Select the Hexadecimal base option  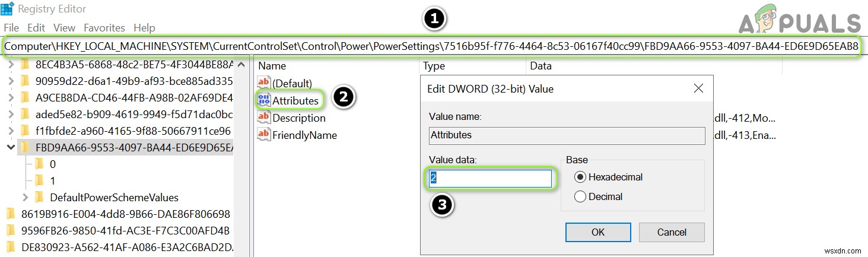click(x=580, y=177)
